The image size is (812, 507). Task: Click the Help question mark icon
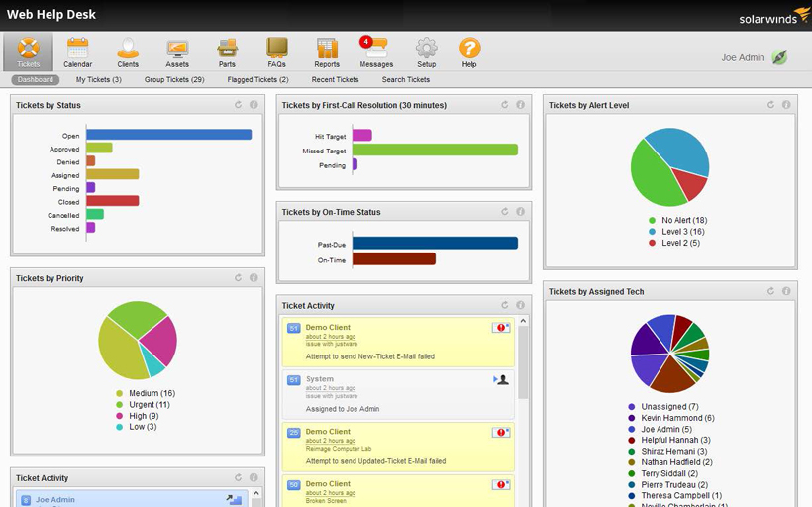[469, 49]
